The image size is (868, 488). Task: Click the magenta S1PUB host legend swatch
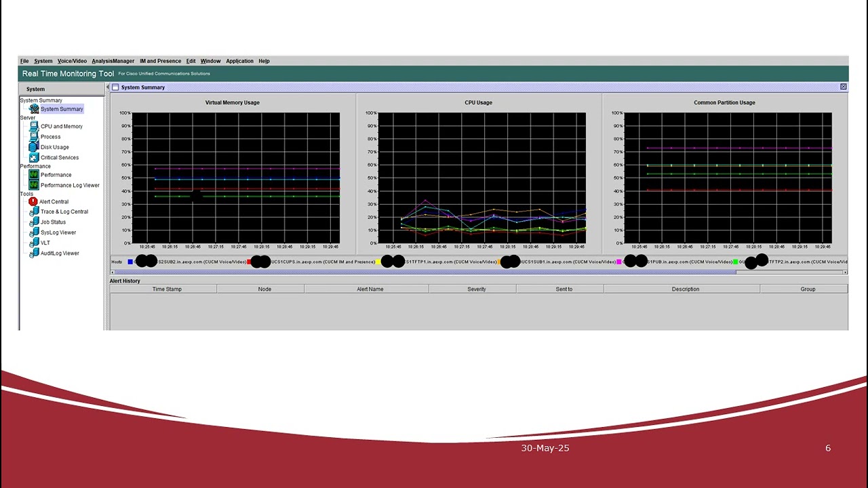click(618, 262)
